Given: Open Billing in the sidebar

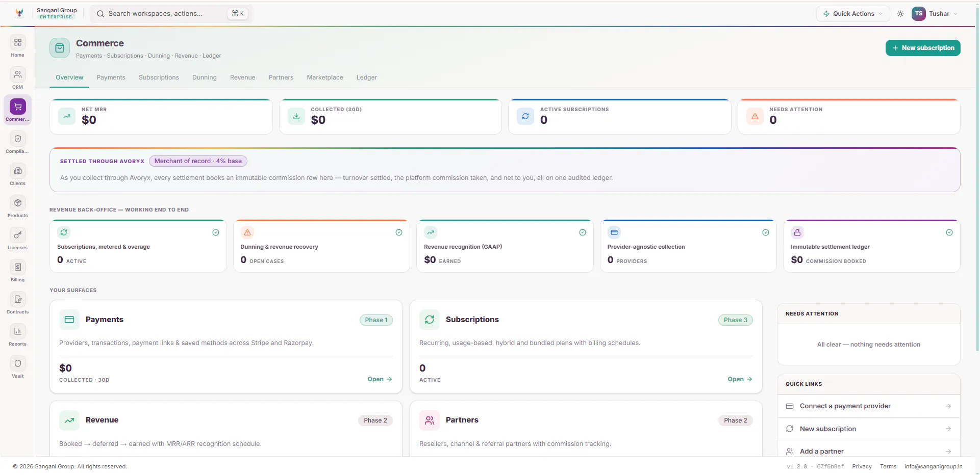Looking at the screenshot, I should (x=17, y=271).
